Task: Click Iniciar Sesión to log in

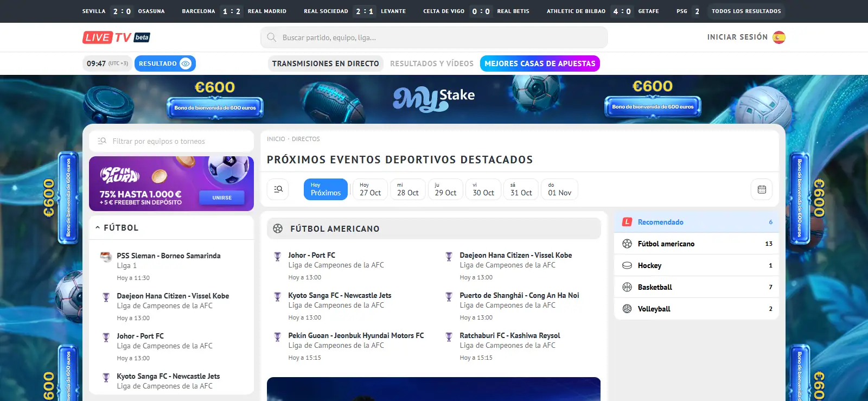Action: (x=737, y=37)
